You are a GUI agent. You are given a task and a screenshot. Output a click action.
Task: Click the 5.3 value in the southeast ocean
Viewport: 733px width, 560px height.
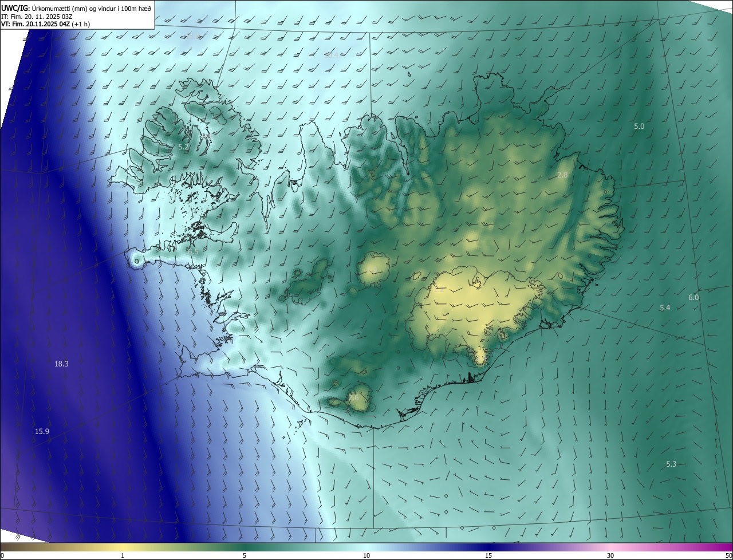[671, 464]
